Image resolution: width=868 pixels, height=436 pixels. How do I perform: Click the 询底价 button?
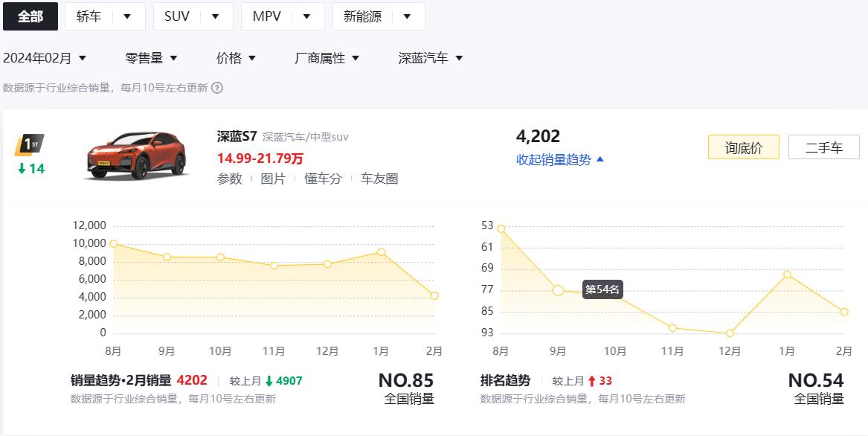(744, 147)
